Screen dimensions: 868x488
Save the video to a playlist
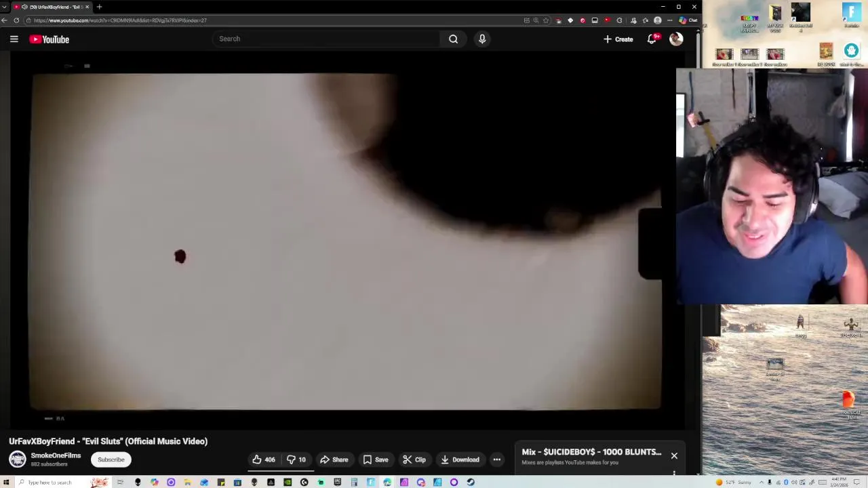376,460
